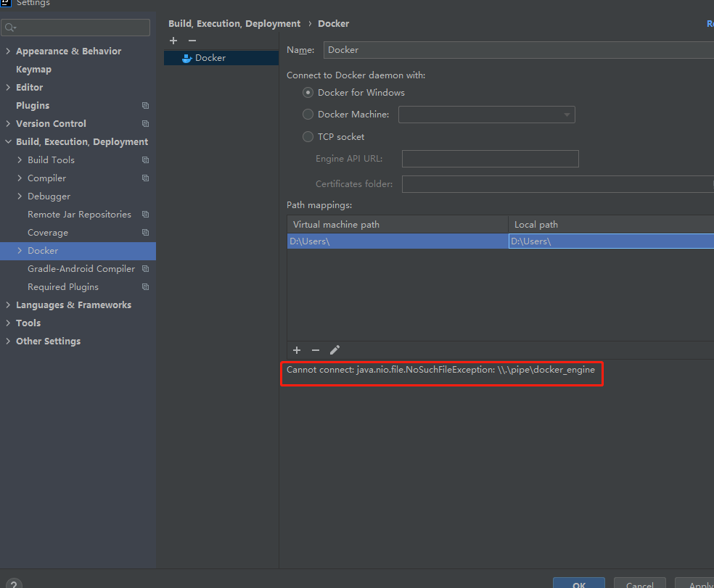Remove the selected path mapping with − icon
The image size is (714, 588).
tap(316, 350)
